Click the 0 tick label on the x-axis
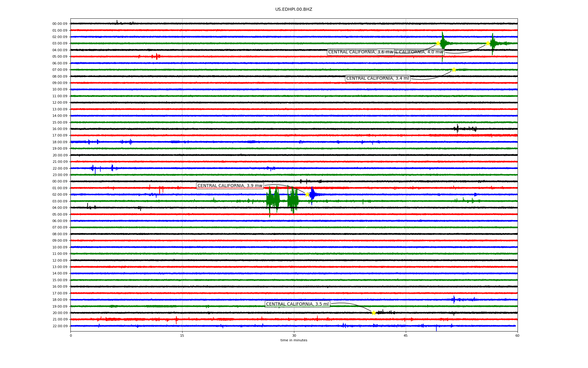This screenshot has height=368, width=588. [x=71, y=335]
